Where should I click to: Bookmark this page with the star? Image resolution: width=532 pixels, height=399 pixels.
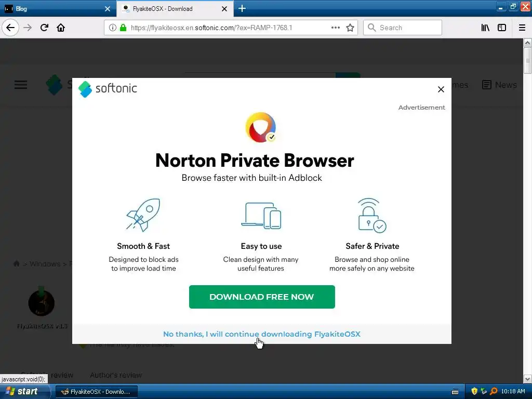pyautogui.click(x=350, y=28)
